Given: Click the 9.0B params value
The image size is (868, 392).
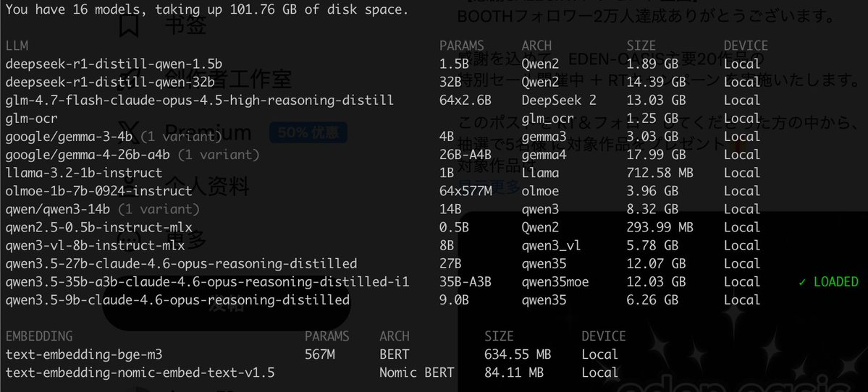Looking at the screenshot, I should tap(455, 299).
